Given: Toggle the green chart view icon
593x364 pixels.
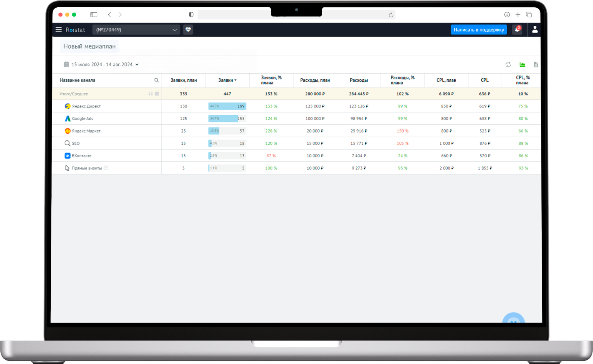Looking at the screenshot, I should pyautogui.click(x=522, y=65).
